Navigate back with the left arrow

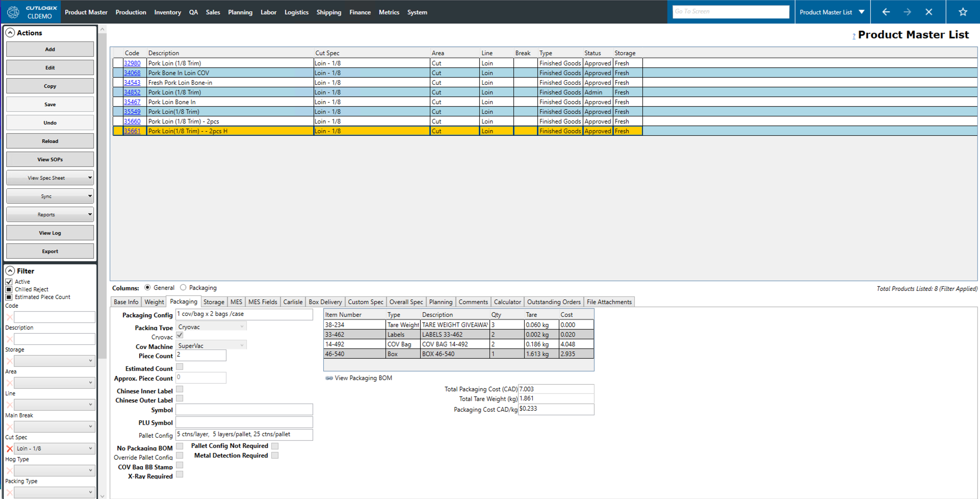(x=886, y=12)
